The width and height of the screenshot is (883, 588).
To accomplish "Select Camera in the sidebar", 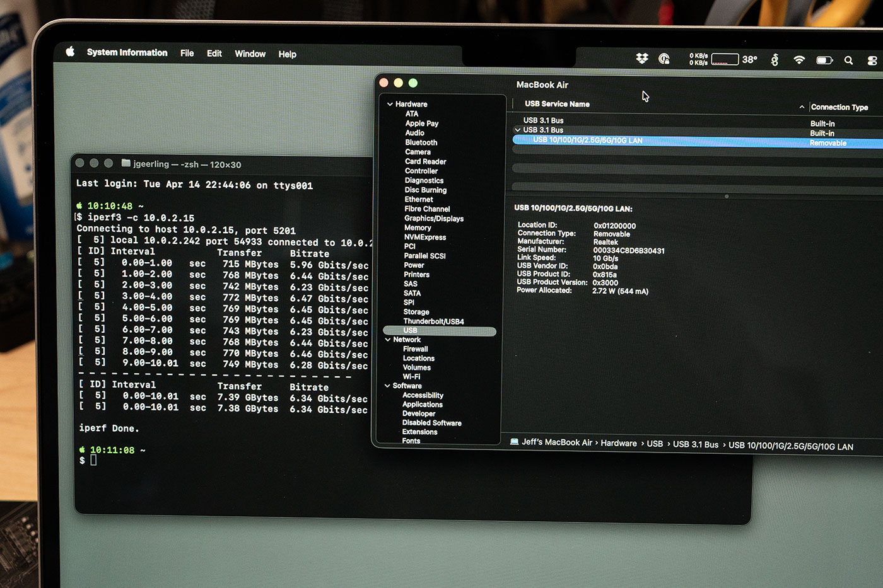I will pos(418,152).
